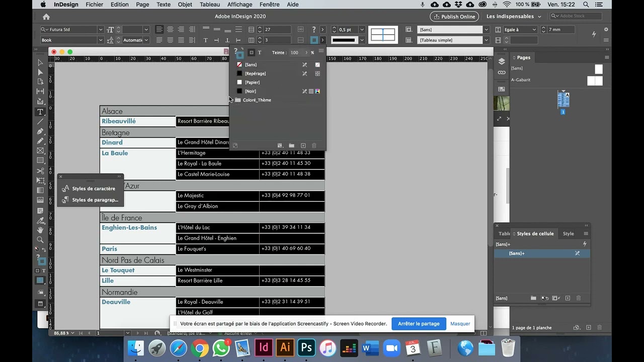Open the Links panel icon
This screenshot has height=362, width=644.
(x=502, y=73)
